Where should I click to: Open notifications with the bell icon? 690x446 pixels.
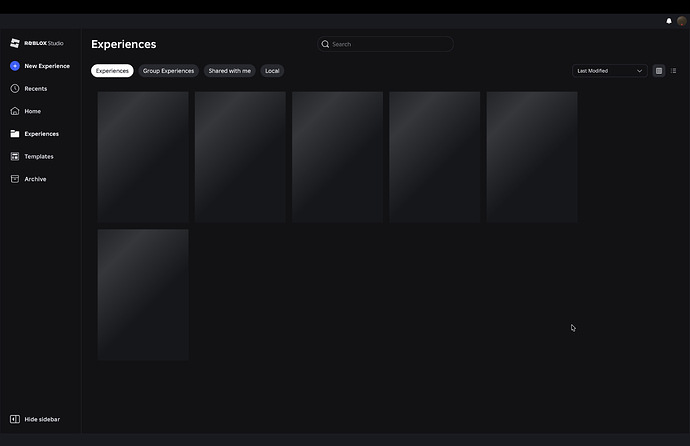[669, 21]
